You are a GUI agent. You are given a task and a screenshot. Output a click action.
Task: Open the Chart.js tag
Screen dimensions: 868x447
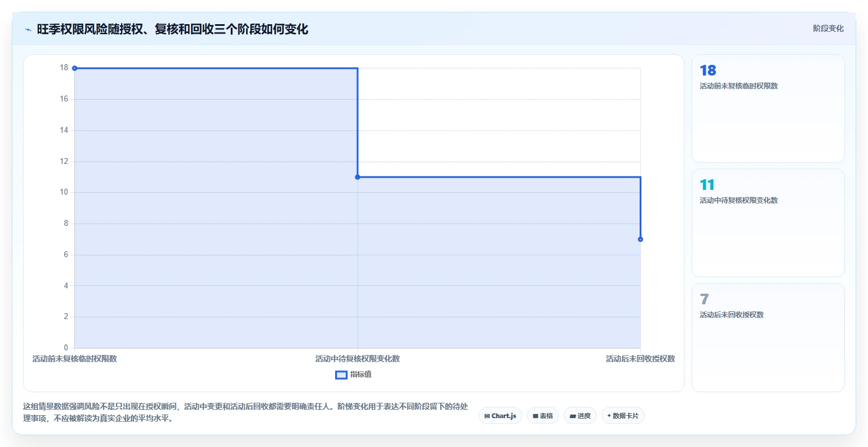coord(500,416)
